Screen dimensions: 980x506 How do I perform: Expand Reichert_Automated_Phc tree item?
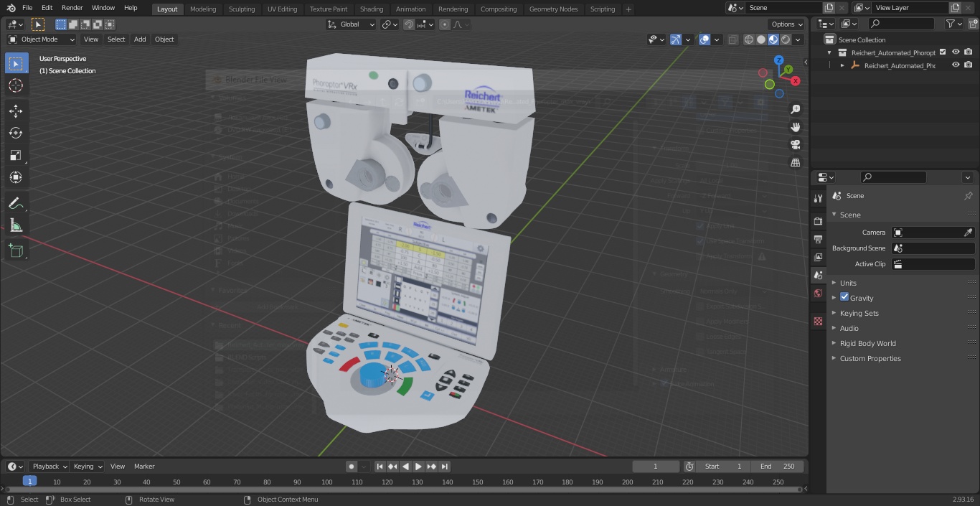tap(842, 65)
